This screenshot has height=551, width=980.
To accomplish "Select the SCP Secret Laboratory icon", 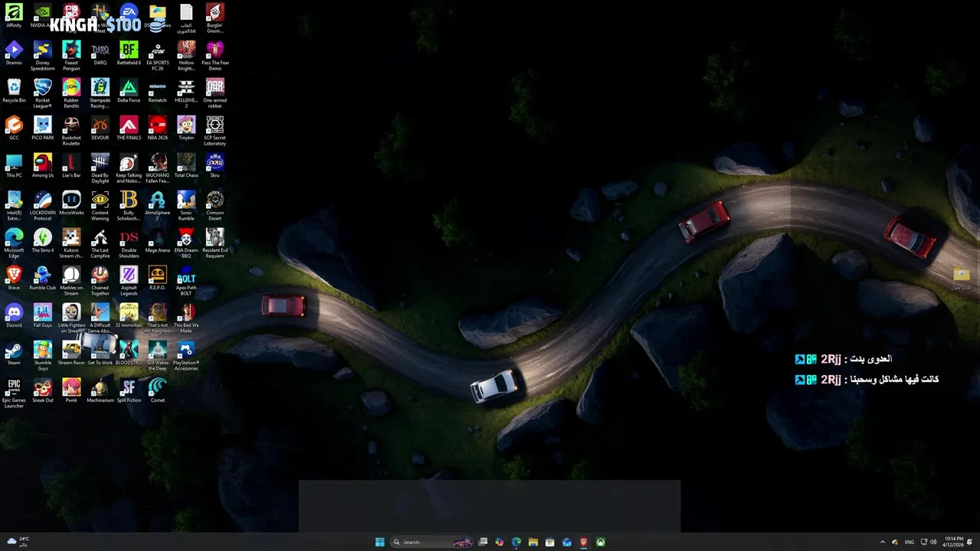I will [x=215, y=130].
